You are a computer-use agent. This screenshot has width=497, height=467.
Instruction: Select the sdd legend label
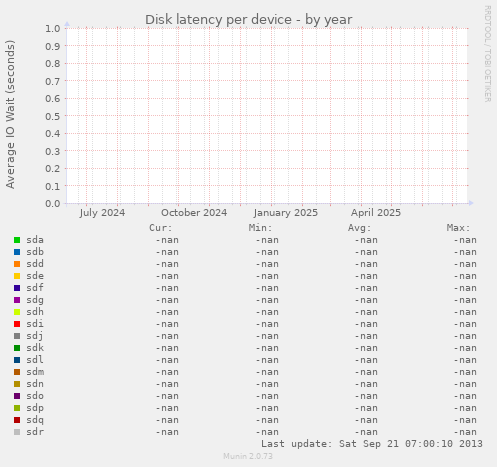pos(35,264)
